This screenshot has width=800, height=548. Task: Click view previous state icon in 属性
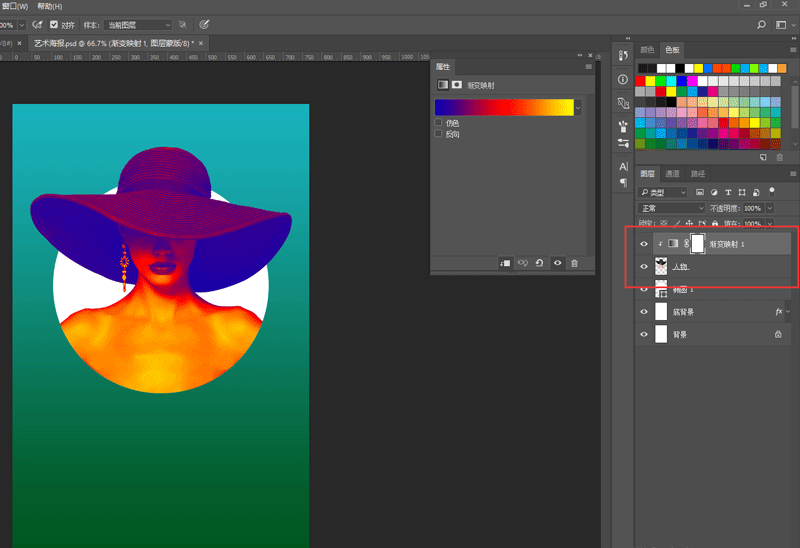[x=522, y=263]
